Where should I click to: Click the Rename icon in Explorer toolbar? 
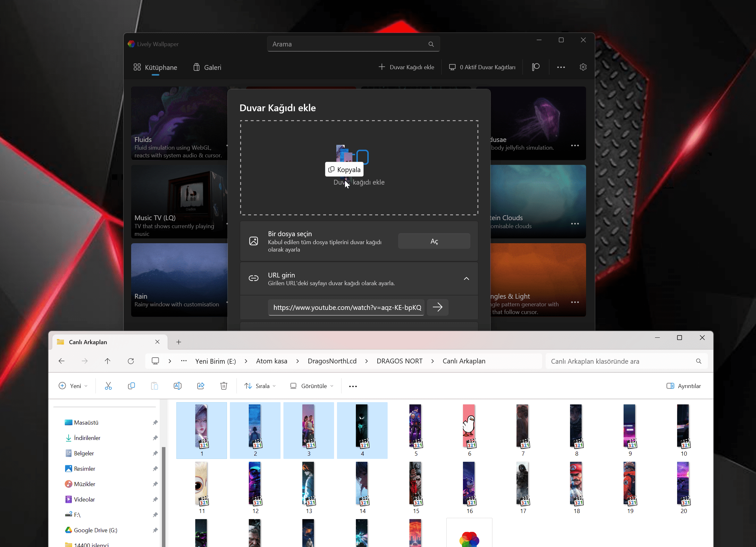(x=177, y=386)
